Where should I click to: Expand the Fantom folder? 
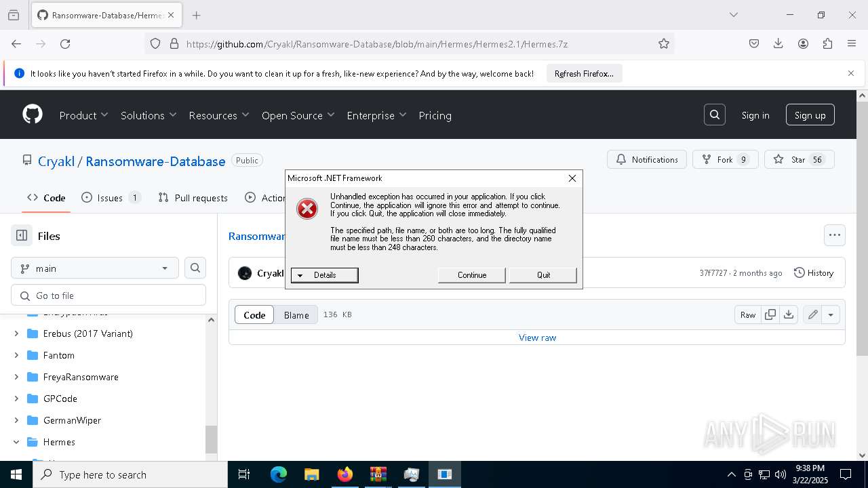pos(16,355)
